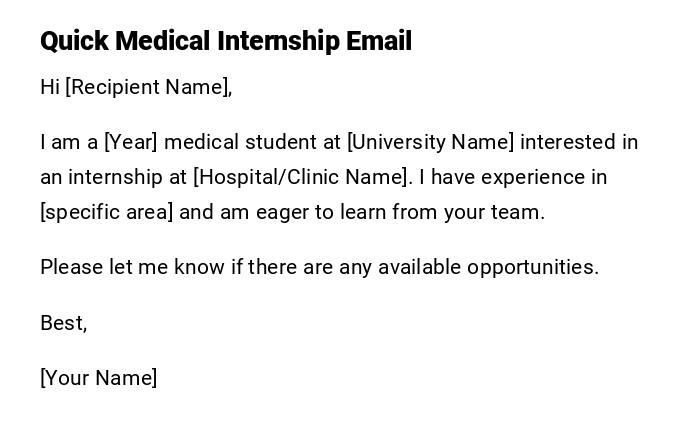Viewport: 700px width, 440px height.
Task: Click the "Quick Medical Internship Email" heading
Action: tap(226, 41)
